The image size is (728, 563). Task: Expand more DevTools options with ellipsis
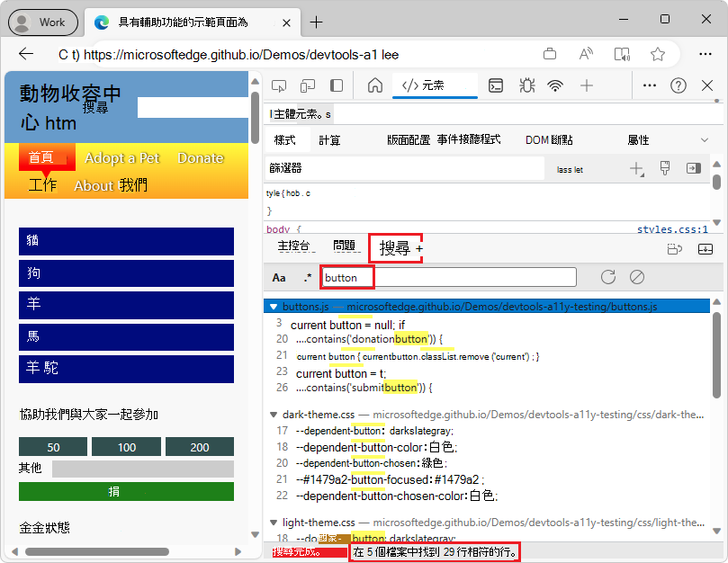click(649, 85)
